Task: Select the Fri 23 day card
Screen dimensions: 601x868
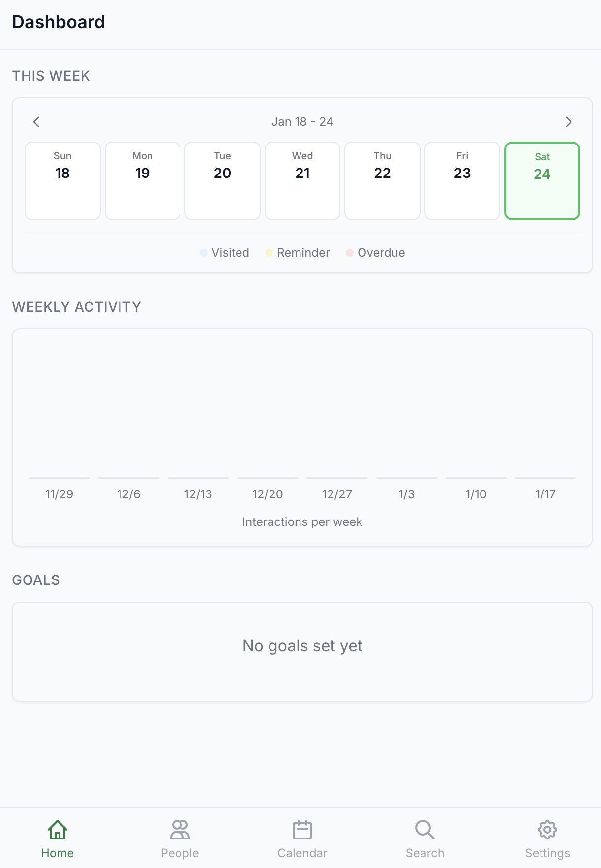Action: [462, 180]
